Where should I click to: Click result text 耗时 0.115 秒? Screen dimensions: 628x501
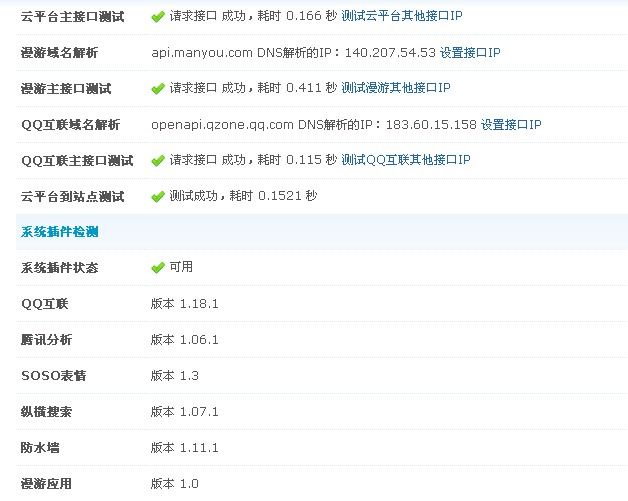click(297, 160)
